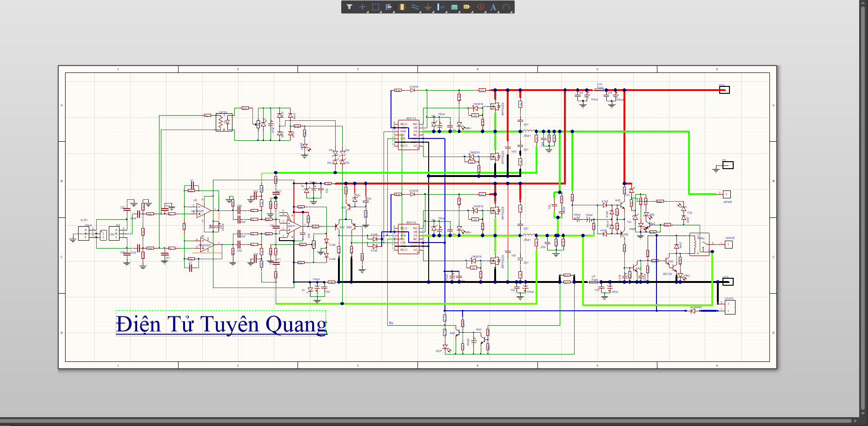The width and height of the screenshot is (868, 426).
Task: Activate the dashed rectangle selection tool
Action: click(376, 7)
